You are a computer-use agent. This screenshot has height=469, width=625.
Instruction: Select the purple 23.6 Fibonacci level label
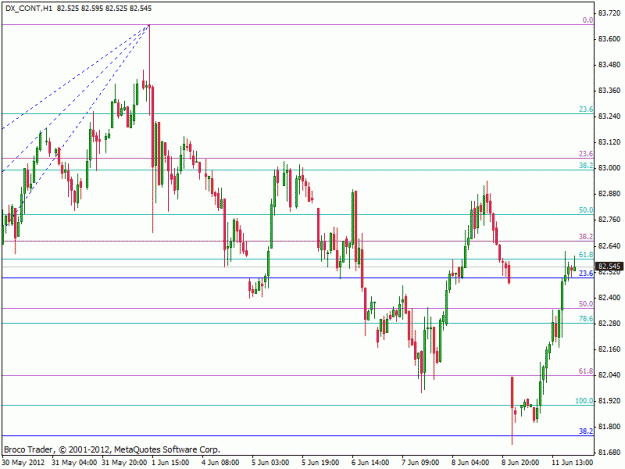click(x=586, y=154)
